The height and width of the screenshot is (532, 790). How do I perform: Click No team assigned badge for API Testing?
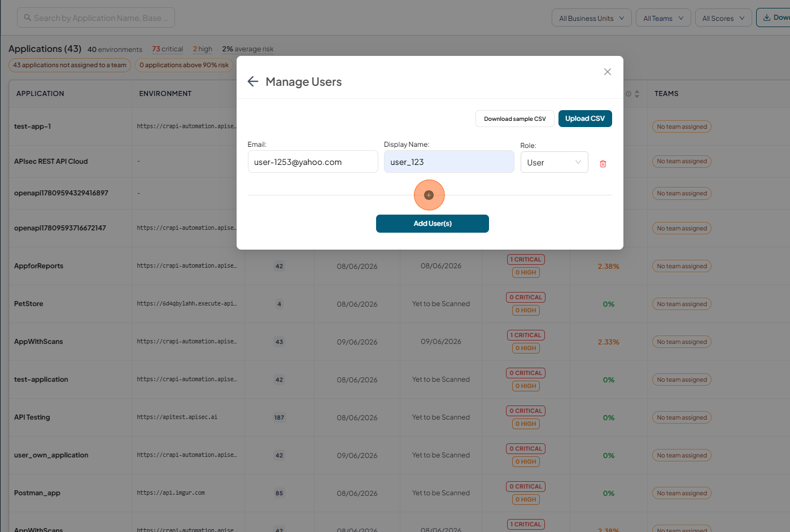[682, 417]
